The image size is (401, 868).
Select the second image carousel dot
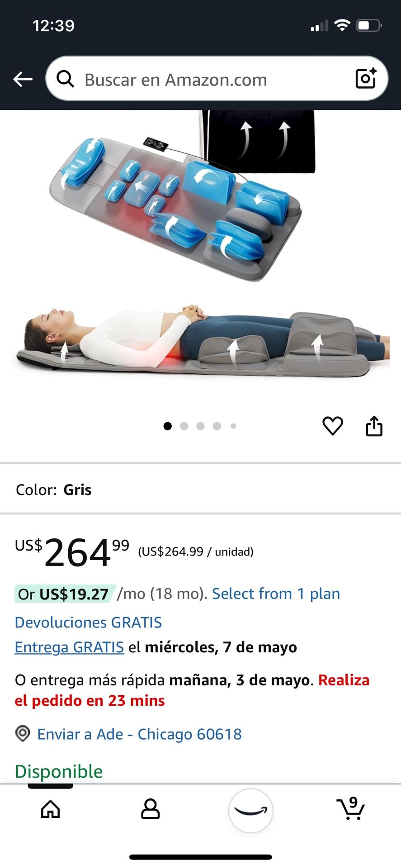tap(184, 426)
